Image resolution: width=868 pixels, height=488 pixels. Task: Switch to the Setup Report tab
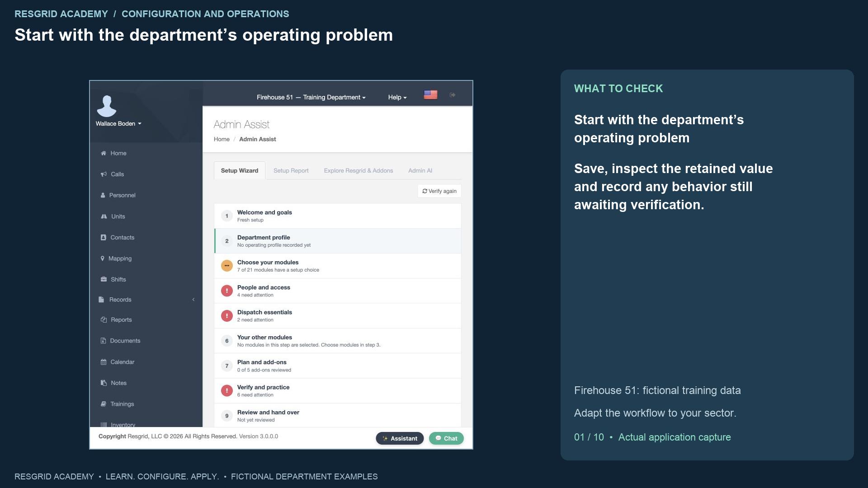[x=291, y=170]
